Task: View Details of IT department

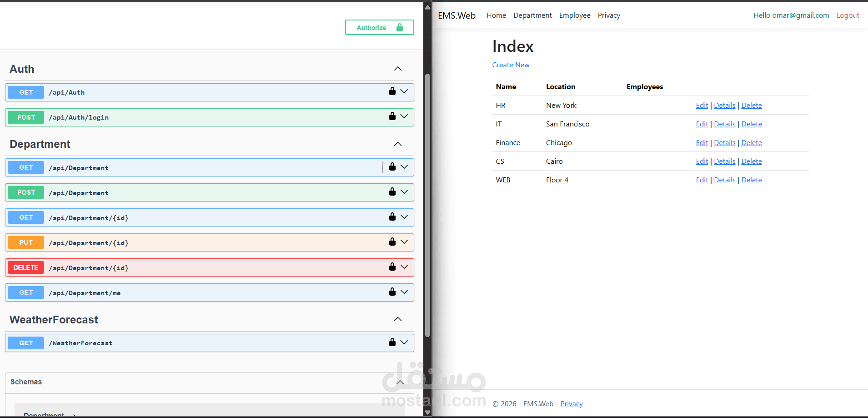Action: 724,124
